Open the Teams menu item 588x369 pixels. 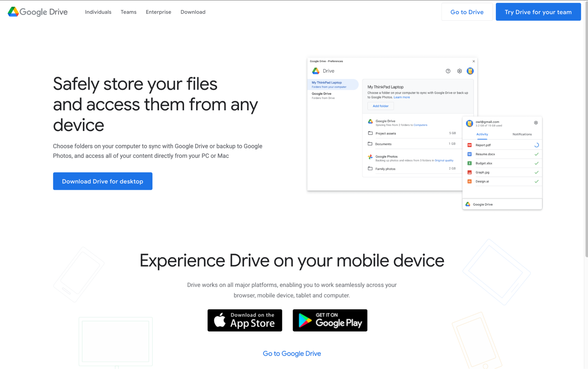[x=129, y=12]
